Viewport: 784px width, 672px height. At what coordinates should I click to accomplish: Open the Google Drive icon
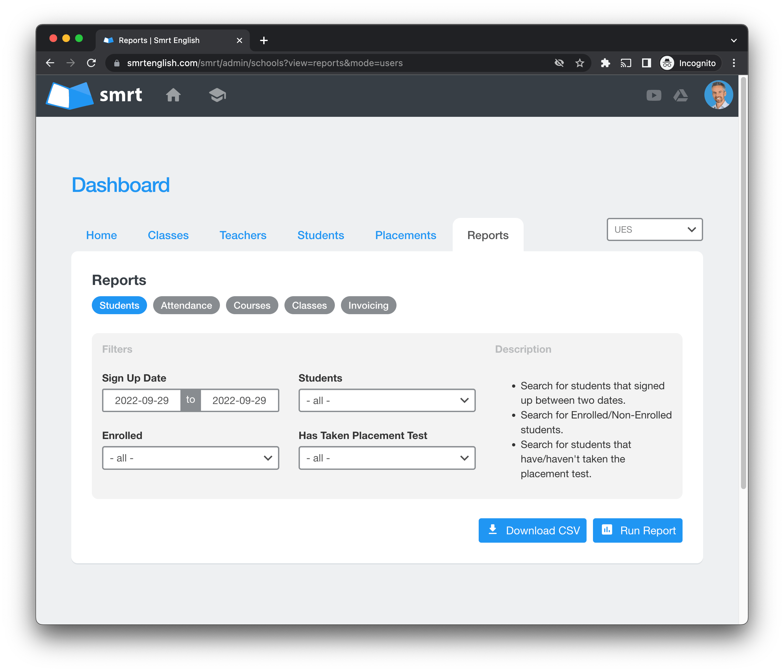click(x=680, y=95)
